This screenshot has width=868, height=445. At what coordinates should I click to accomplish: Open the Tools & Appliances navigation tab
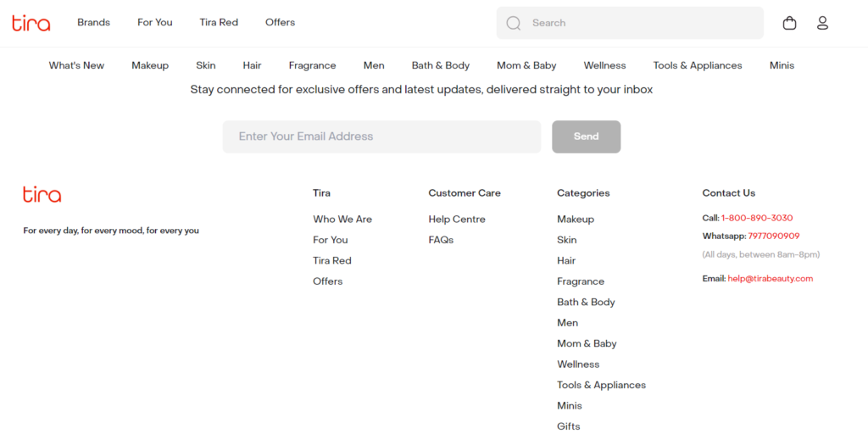point(697,65)
